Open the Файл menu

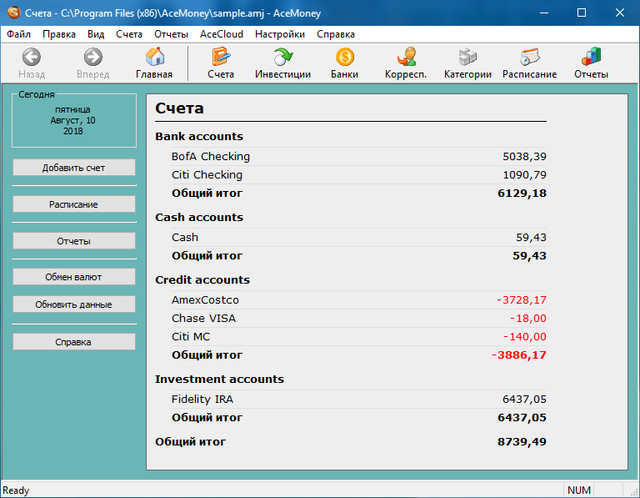pyautogui.click(x=18, y=33)
